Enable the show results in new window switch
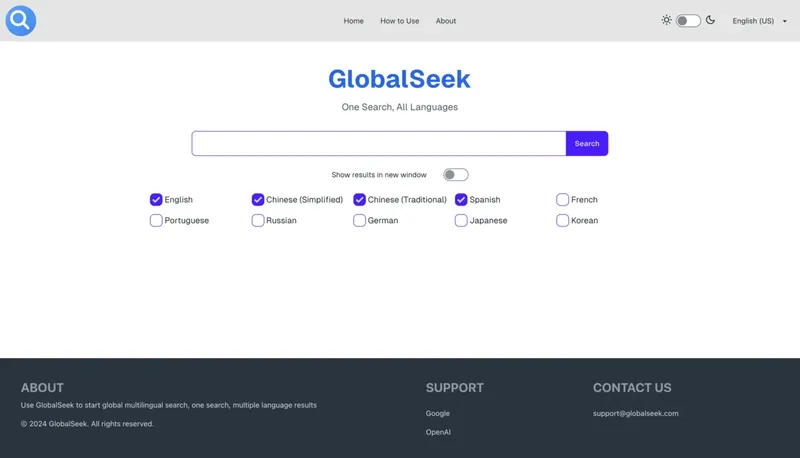Viewport: 800px width, 458px height. click(456, 175)
